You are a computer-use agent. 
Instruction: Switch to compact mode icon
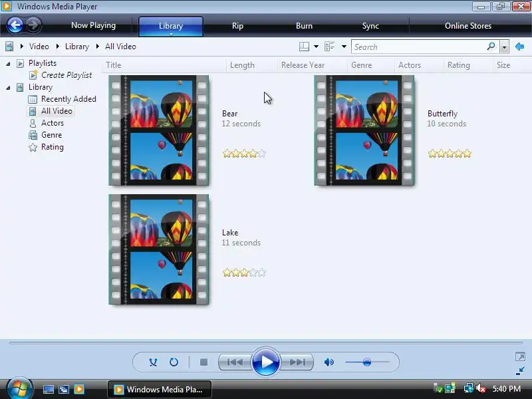(520, 371)
